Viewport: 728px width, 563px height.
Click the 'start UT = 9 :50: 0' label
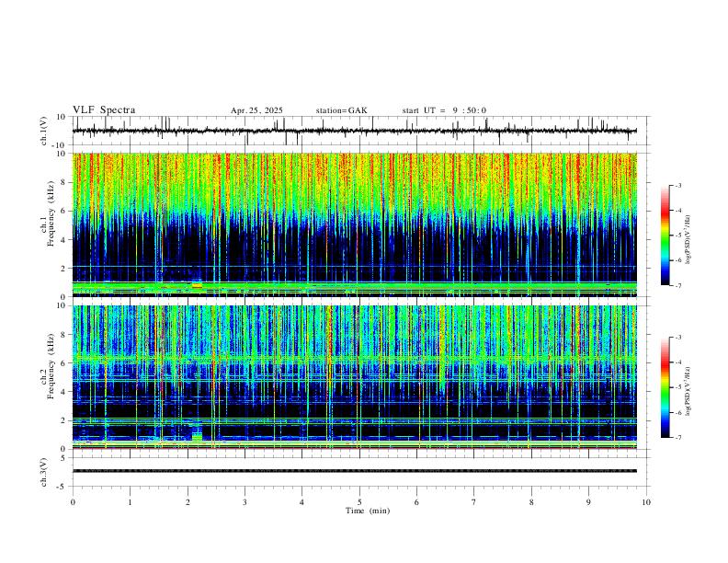click(444, 110)
